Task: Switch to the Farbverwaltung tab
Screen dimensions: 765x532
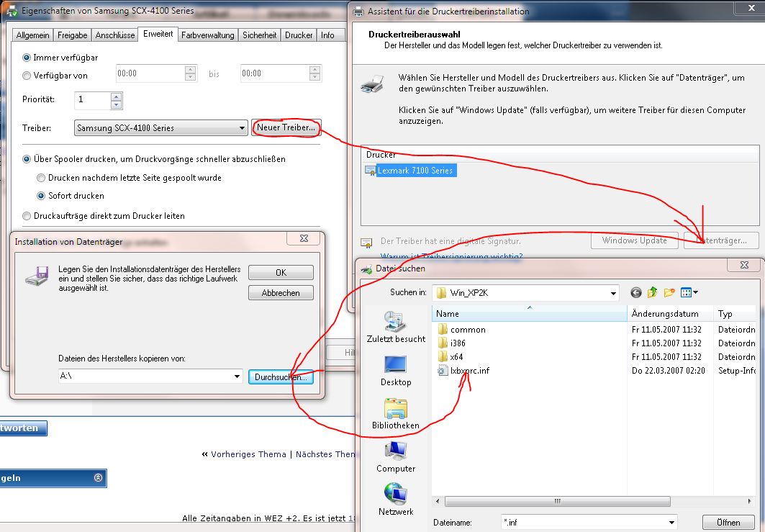Action: (x=208, y=35)
